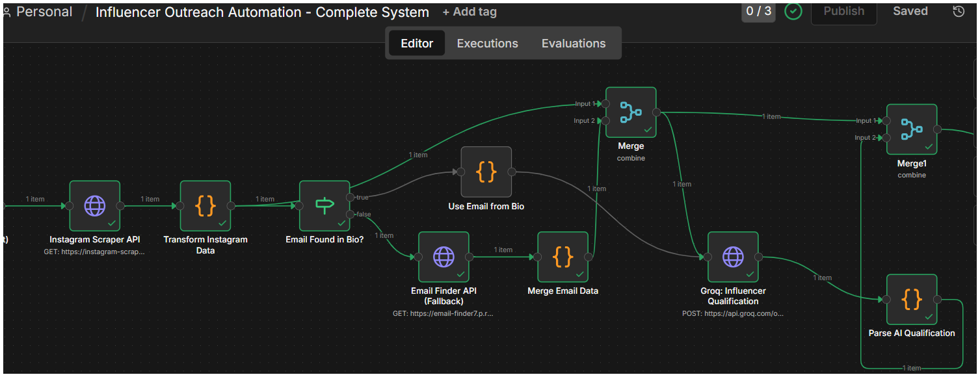Select the Use Email from Bio node
Viewport: 980px width, 377px height.
coord(486,172)
